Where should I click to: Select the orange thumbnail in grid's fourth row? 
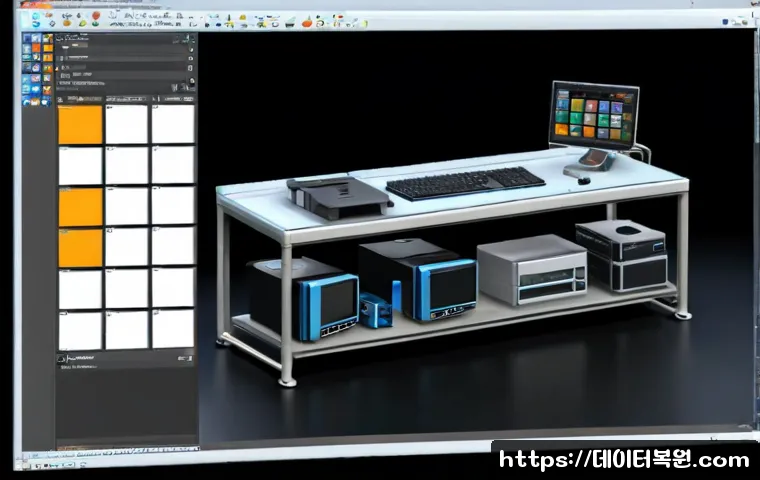click(x=80, y=248)
